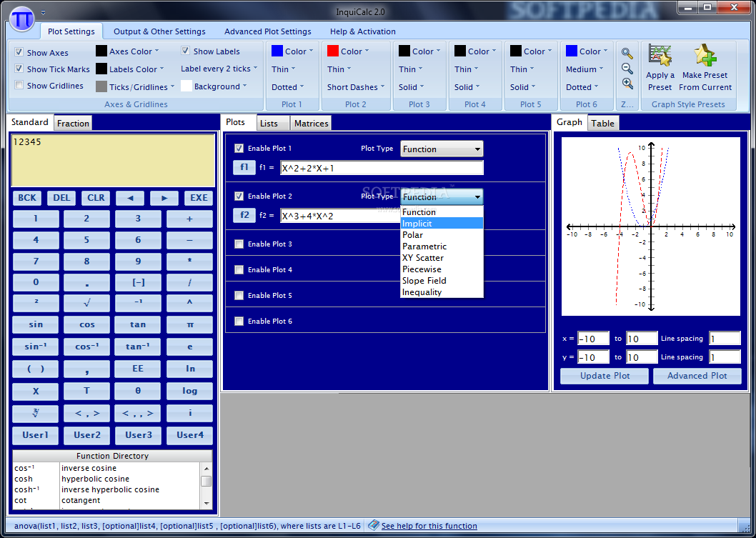Open Plot 6 Medium thickness dropdown

click(585, 69)
